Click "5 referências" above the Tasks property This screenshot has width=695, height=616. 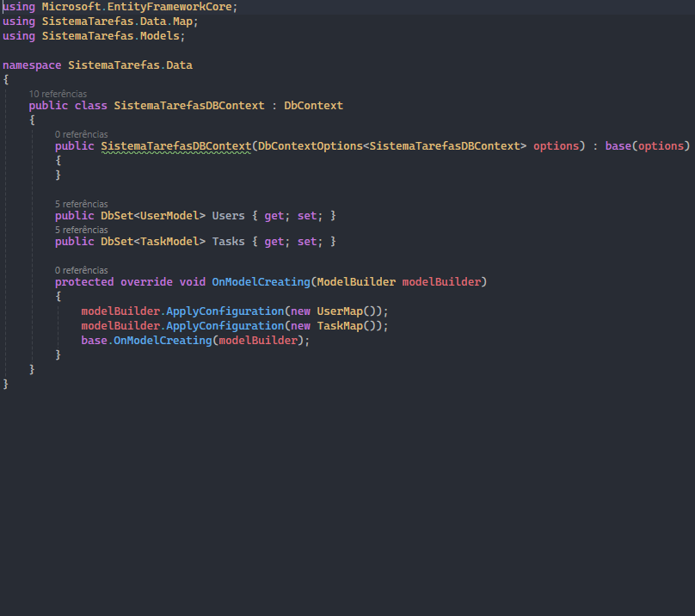[82, 230]
